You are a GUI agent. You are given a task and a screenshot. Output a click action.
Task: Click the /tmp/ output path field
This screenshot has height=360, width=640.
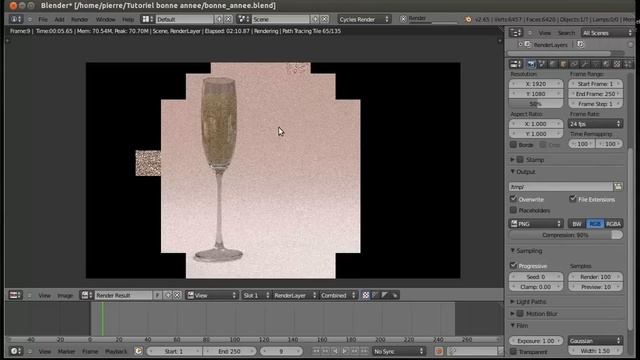[561, 187]
